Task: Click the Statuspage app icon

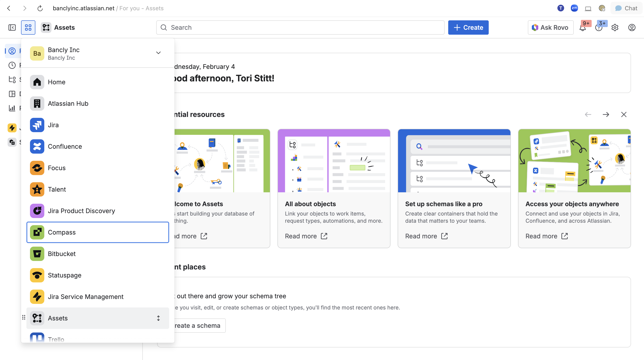Action: tap(37, 275)
